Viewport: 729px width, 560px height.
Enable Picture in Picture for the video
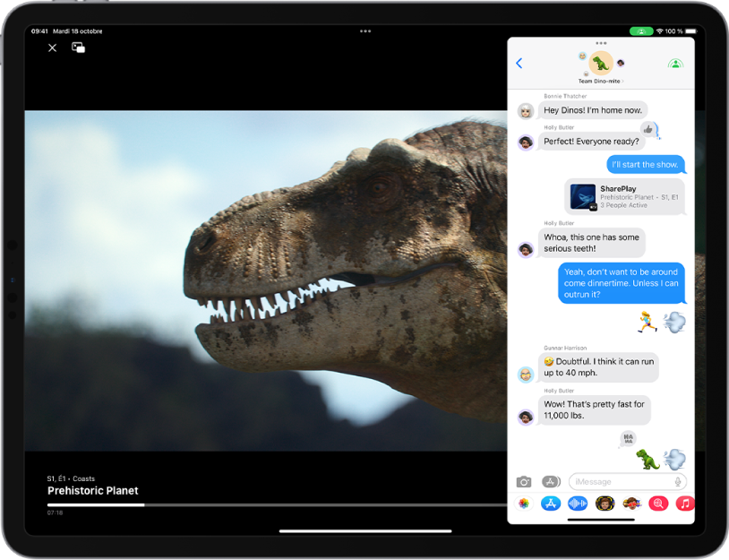point(78,47)
